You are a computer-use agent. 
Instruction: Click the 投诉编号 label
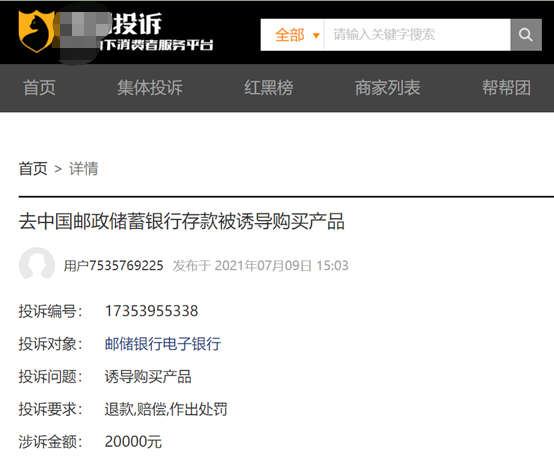tap(51, 311)
